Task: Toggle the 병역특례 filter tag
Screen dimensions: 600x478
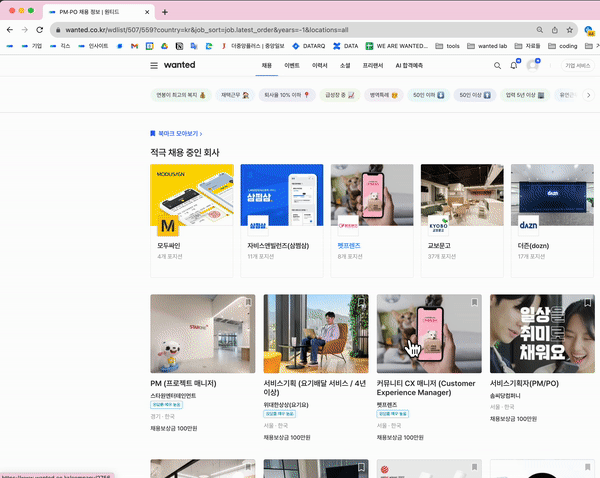Action: pyautogui.click(x=384, y=95)
